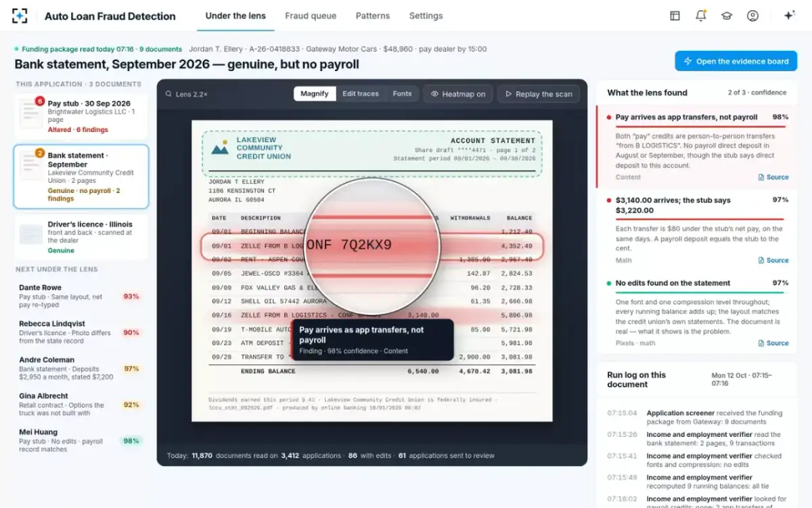Viewport: 812px width, 508px height.
Task: Open the Settings tab
Action: pos(426,16)
